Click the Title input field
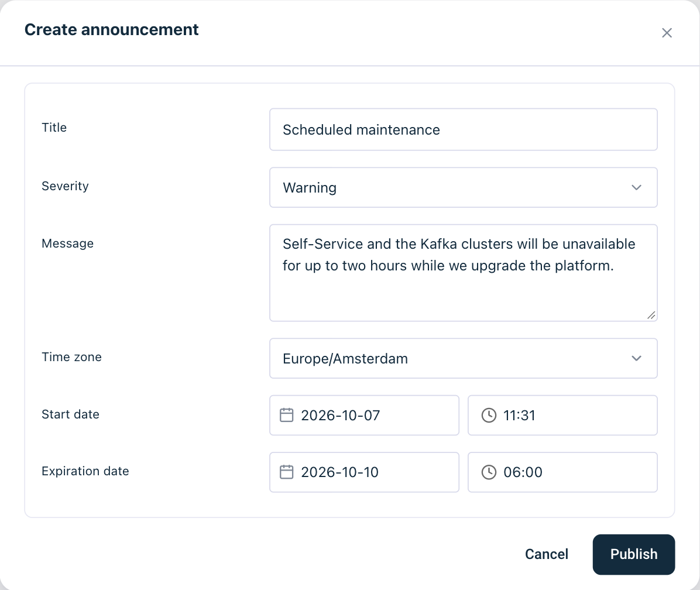This screenshot has height=590, width=700. [464, 129]
